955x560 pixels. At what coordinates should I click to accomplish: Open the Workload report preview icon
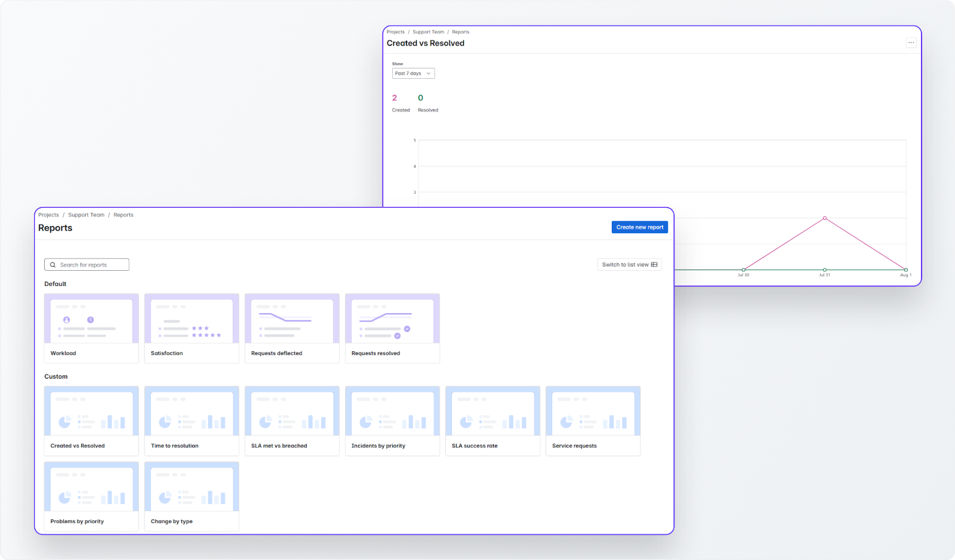[x=67, y=320]
